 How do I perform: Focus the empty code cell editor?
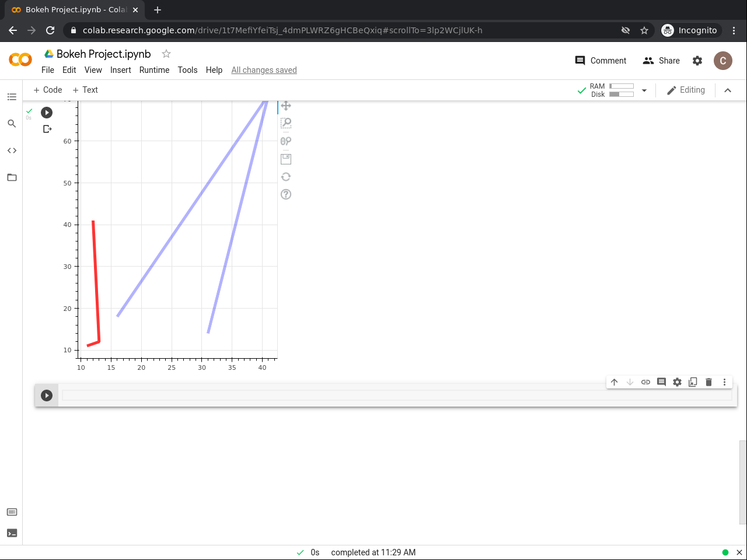point(397,395)
